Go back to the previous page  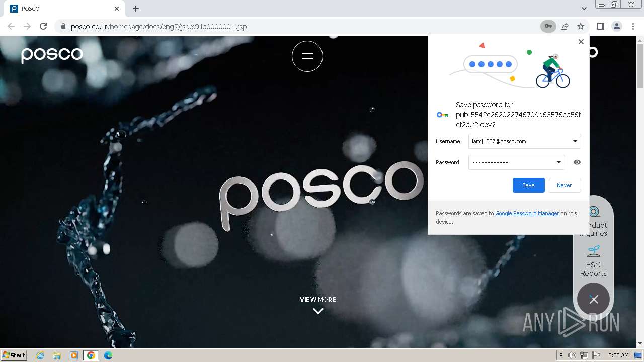pyautogui.click(x=11, y=26)
